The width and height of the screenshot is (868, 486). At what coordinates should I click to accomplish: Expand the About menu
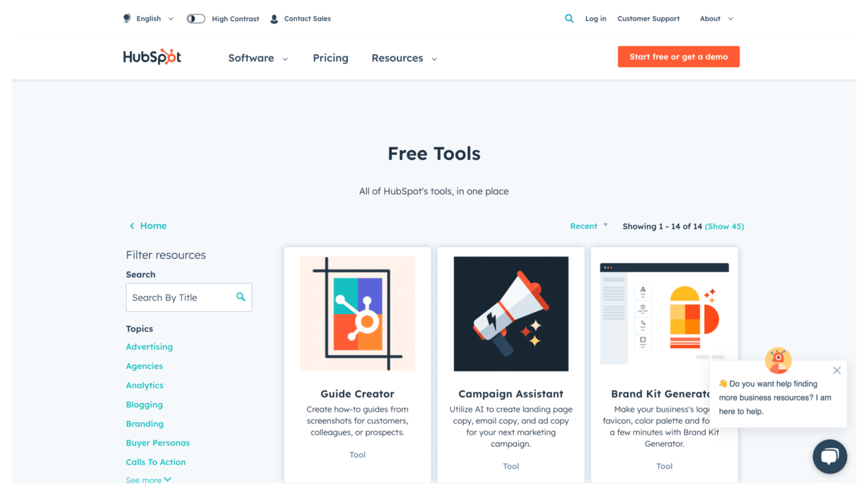tap(716, 19)
